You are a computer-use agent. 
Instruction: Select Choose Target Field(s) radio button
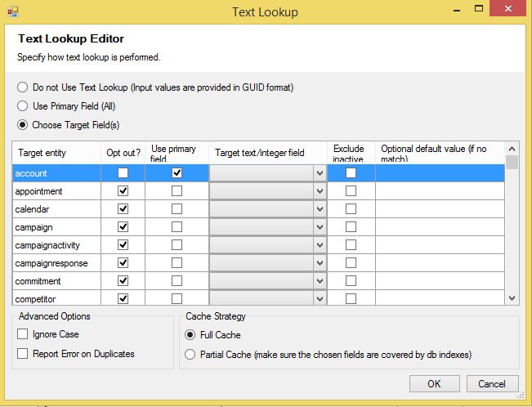point(23,125)
